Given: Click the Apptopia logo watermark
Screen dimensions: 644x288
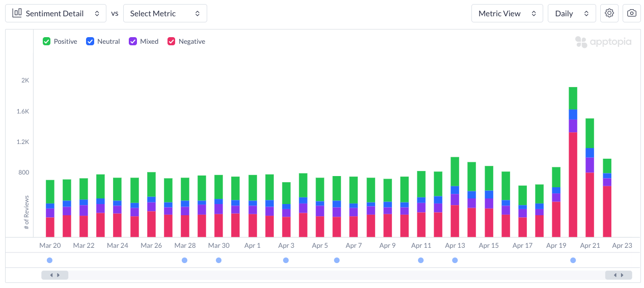Looking at the screenshot, I should [603, 42].
